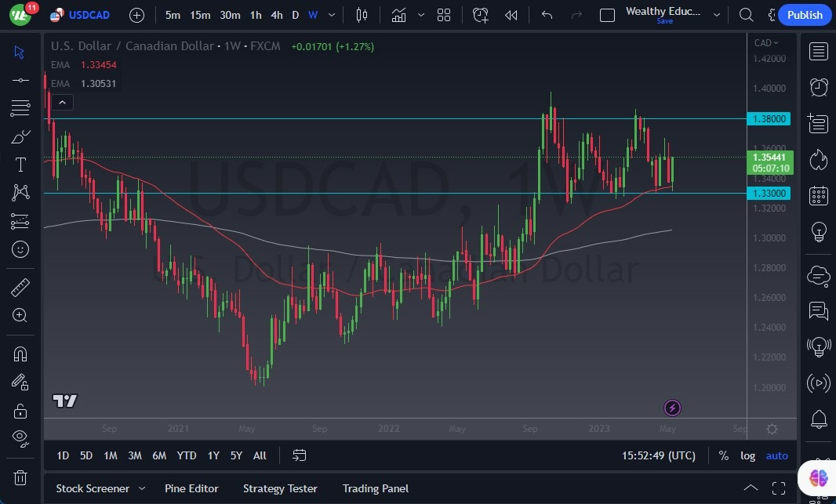Enable Magnet mode in the drawing toolbar
The height and width of the screenshot is (504, 836).
click(x=20, y=354)
